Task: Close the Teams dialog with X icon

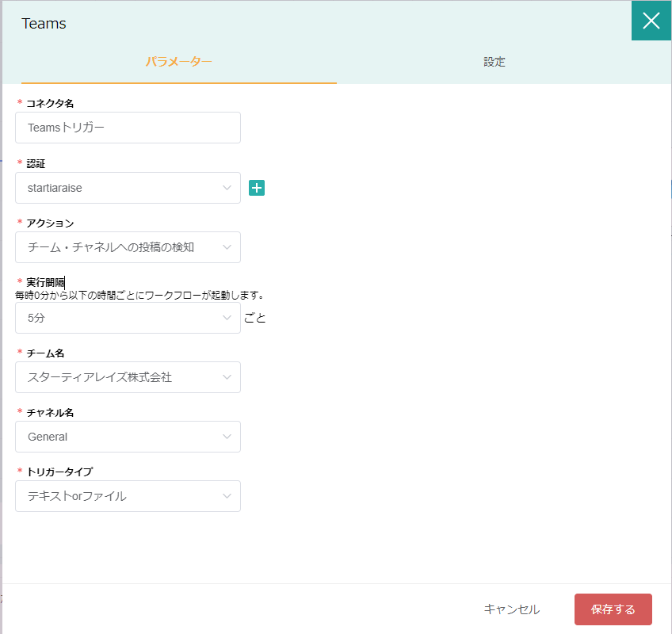Action: point(651,21)
